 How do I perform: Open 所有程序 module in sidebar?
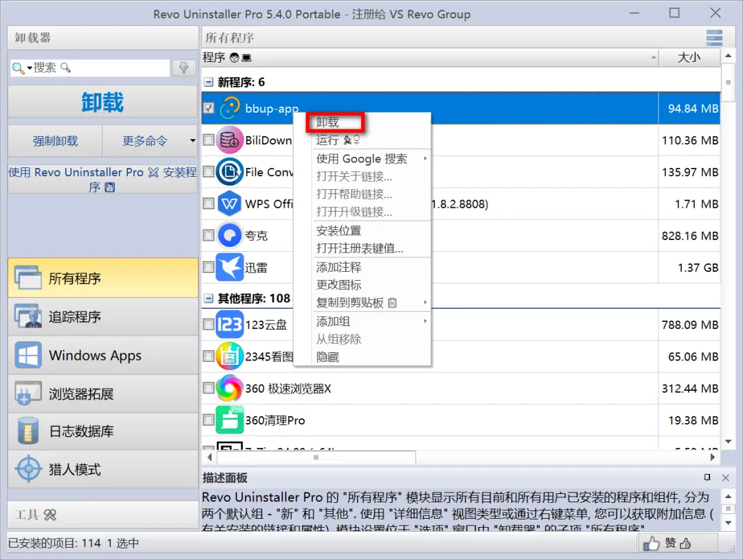pyautogui.click(x=103, y=278)
